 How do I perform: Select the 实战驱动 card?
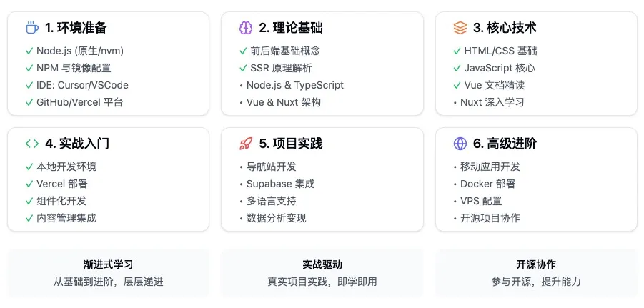coord(322,272)
